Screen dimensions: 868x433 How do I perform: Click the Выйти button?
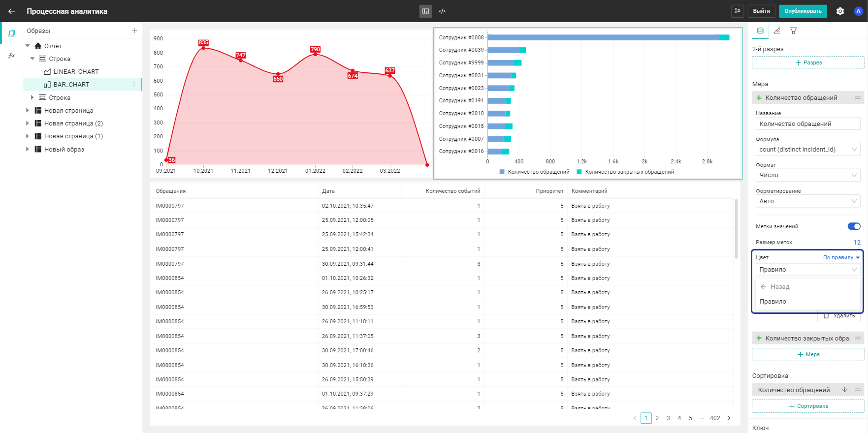coord(761,11)
